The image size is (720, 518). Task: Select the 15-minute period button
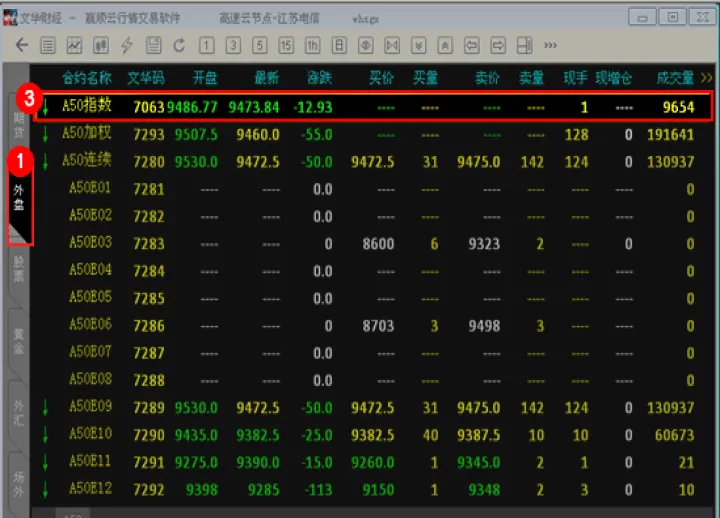click(286, 45)
